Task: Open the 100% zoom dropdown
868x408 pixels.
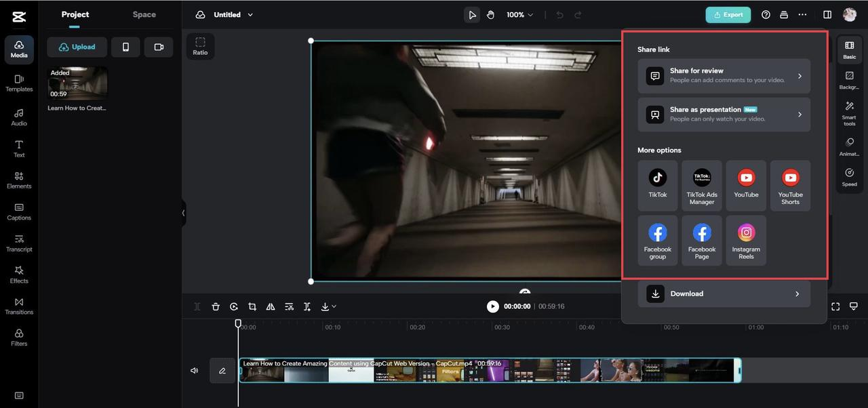Action: 519,15
